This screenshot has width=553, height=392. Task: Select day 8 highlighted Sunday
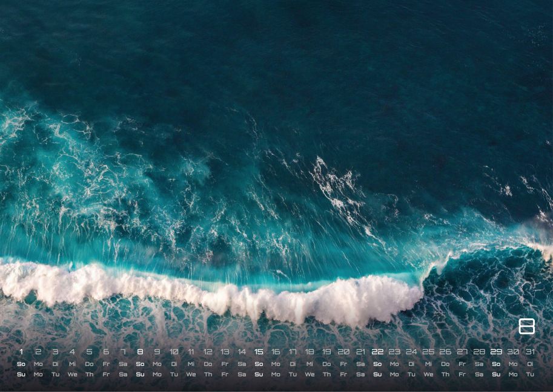pos(140,351)
